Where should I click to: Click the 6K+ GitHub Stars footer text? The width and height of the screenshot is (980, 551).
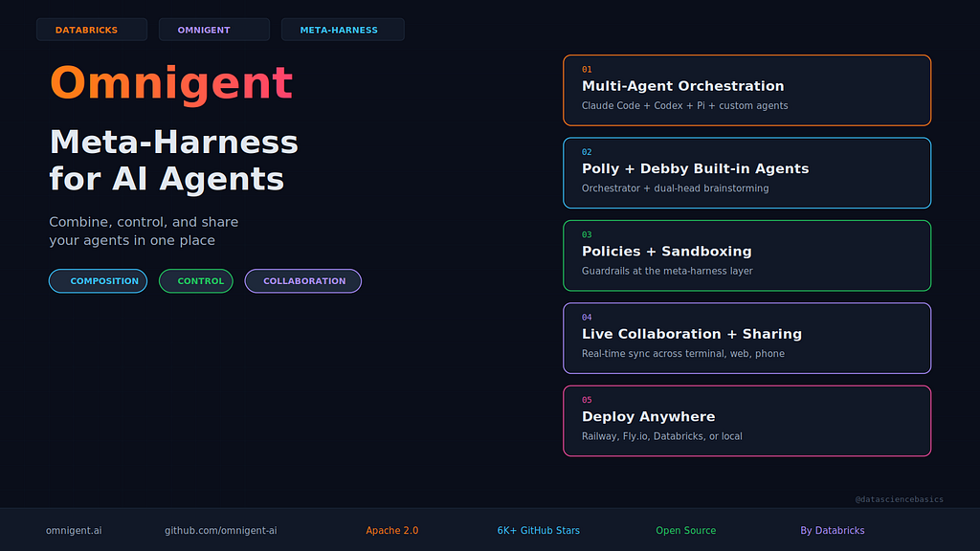[538, 530]
